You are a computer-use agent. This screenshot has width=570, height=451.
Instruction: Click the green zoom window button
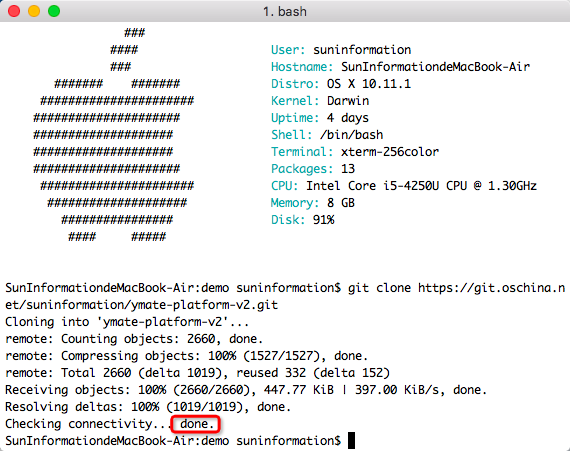54,11
